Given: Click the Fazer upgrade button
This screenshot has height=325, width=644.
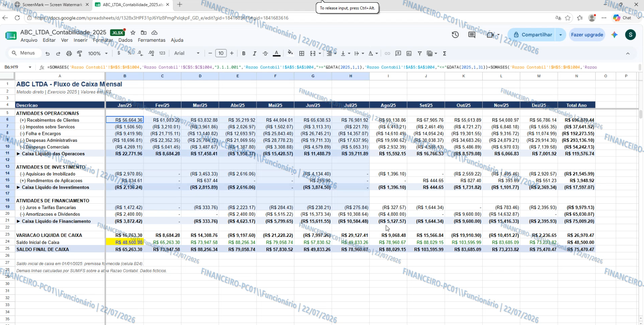Looking at the screenshot, I should point(587,35).
